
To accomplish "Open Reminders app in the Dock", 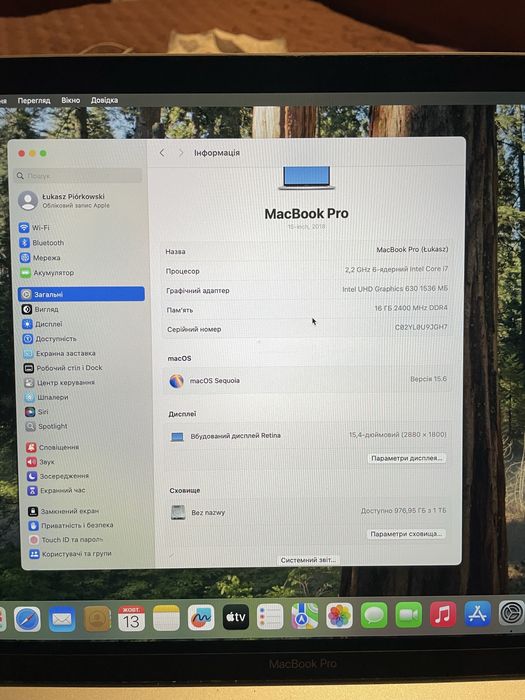I will [270, 616].
